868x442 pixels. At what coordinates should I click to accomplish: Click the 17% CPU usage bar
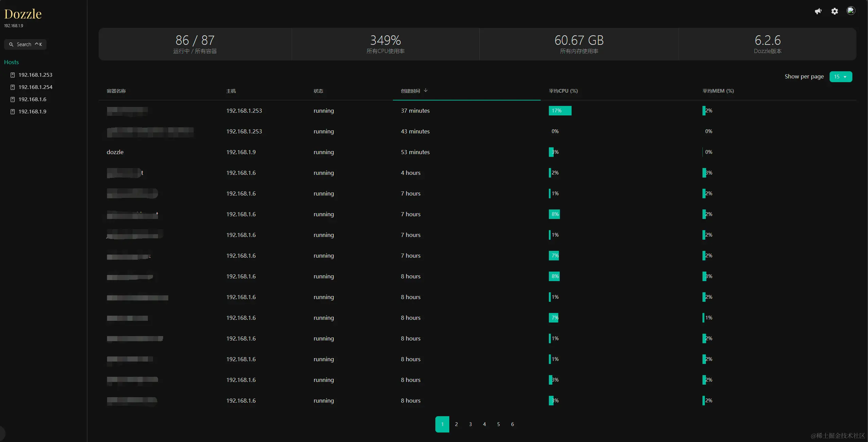pyautogui.click(x=560, y=111)
